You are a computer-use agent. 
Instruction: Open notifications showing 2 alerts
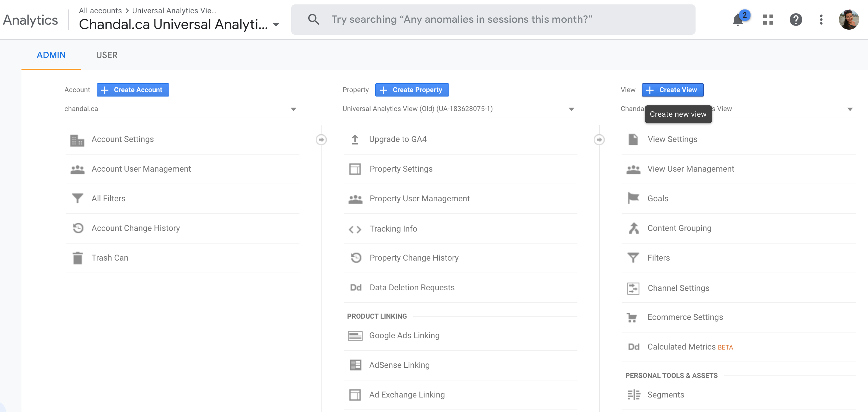tap(738, 20)
